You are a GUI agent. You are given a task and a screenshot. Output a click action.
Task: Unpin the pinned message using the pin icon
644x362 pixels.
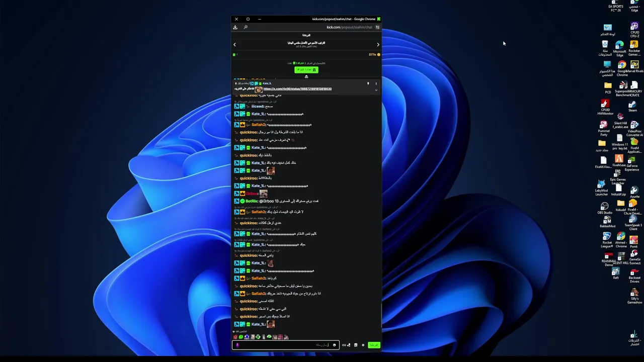368,83
